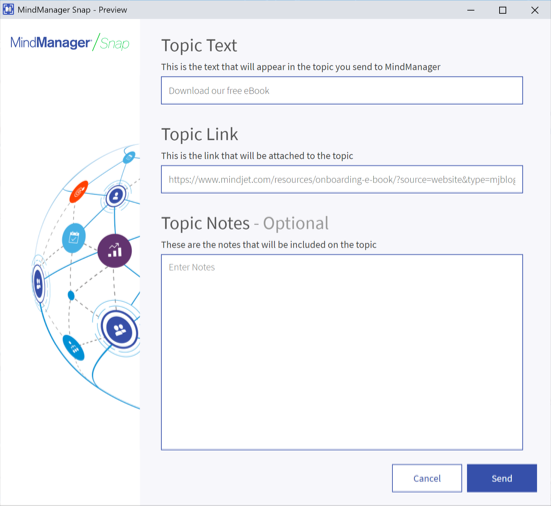
Task: Click inside the Enter Notes text area
Action: 342,352
